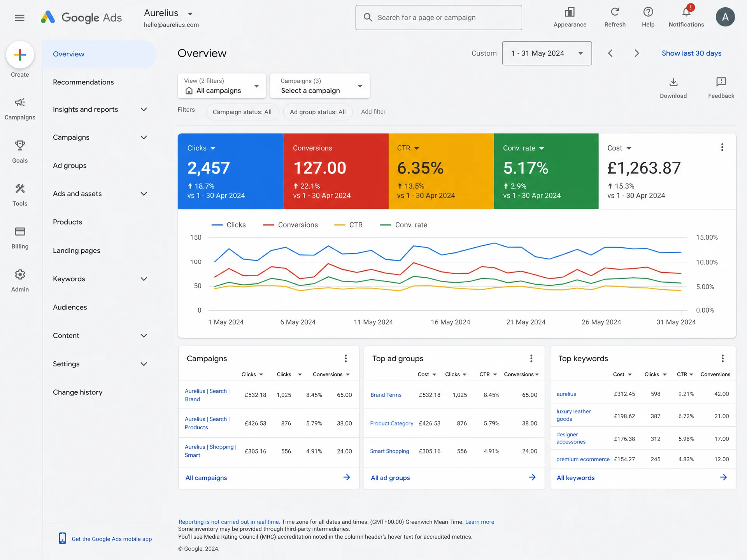Change the Cost scorecard metric
The width and height of the screenshot is (747, 560).
[x=619, y=148]
